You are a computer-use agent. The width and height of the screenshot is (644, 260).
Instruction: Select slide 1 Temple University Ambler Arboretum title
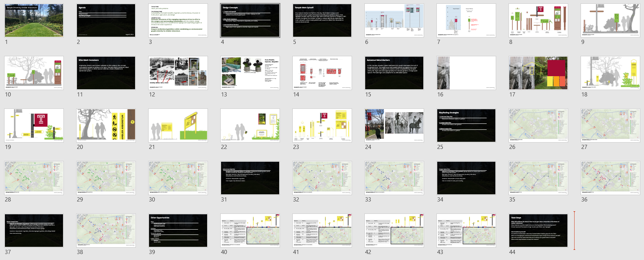pyautogui.click(x=34, y=21)
